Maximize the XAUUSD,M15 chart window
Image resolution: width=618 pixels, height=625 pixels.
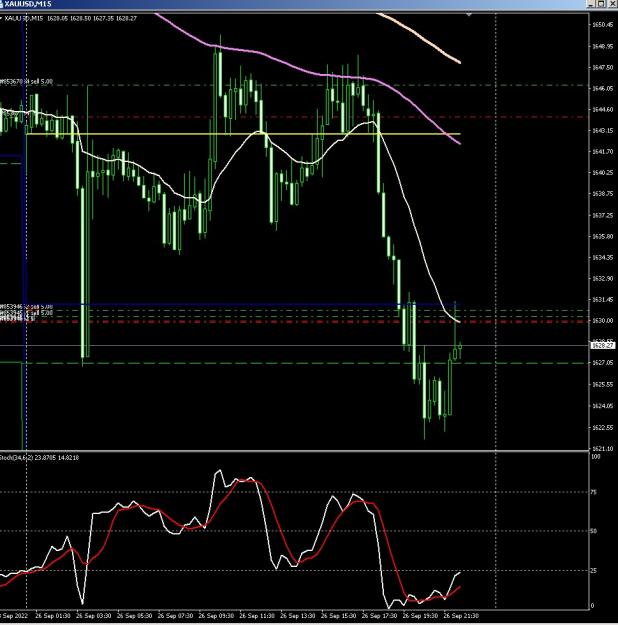tap(601, 4)
